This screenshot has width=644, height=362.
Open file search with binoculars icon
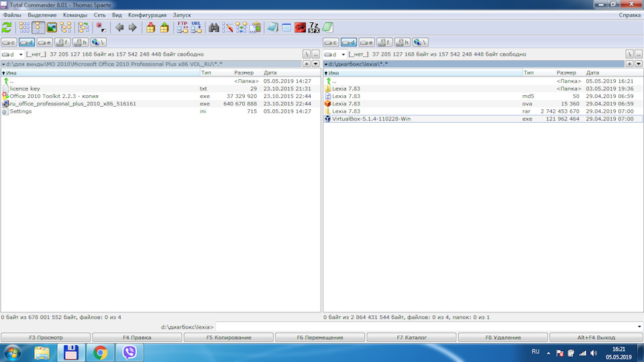point(214,27)
